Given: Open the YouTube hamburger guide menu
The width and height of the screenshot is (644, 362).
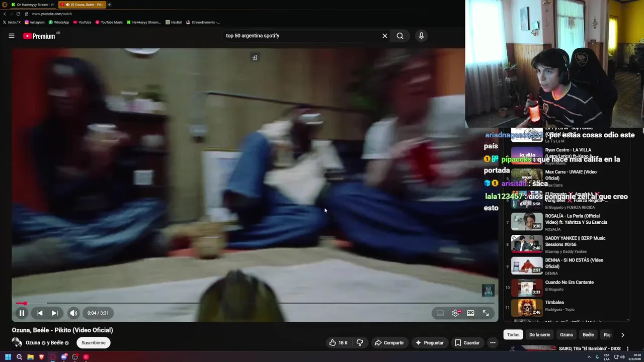Looking at the screenshot, I should (x=12, y=36).
